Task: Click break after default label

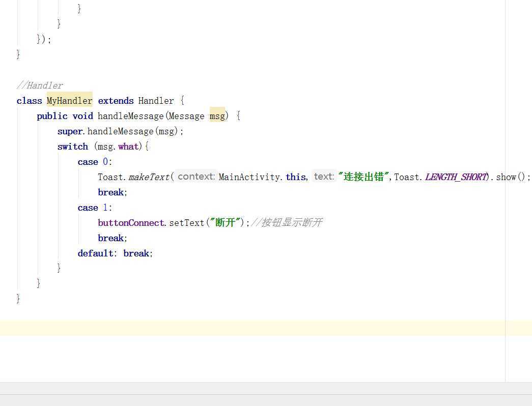Action: coord(138,253)
